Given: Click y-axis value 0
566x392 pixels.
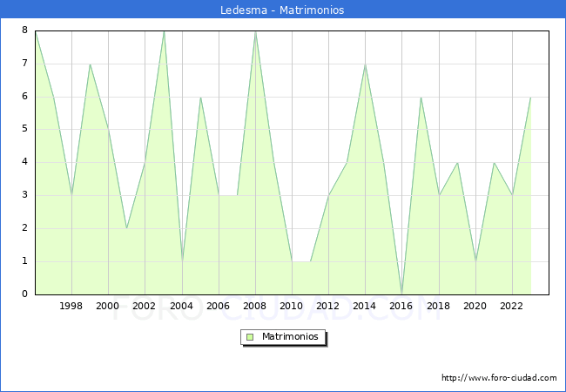Looking at the screenshot, I should pos(24,294).
